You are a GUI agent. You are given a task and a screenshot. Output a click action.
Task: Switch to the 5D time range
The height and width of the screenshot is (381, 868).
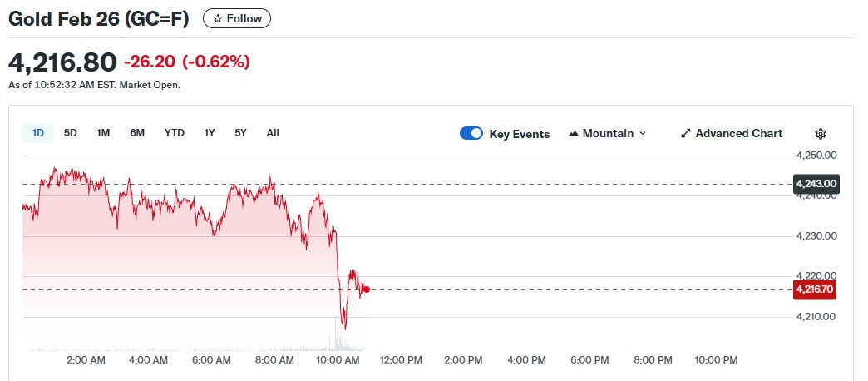tap(71, 133)
